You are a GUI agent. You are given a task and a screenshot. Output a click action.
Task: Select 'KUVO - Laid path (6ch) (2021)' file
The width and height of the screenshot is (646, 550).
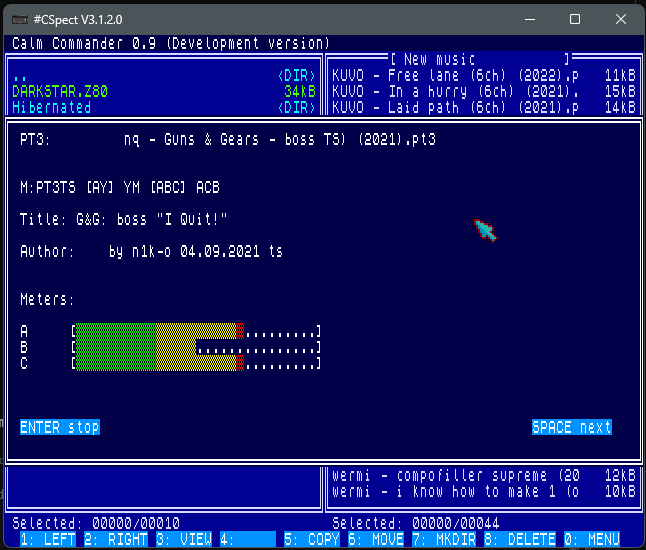[x=484, y=108]
